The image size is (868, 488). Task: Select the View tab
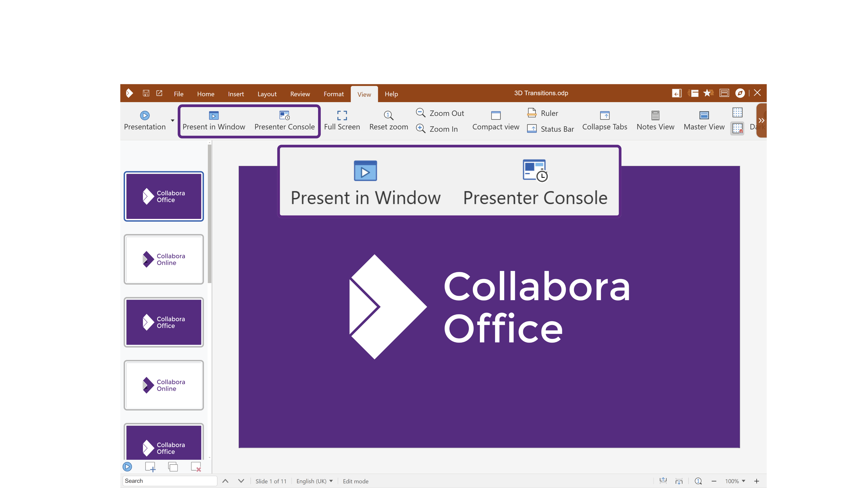[x=364, y=94]
